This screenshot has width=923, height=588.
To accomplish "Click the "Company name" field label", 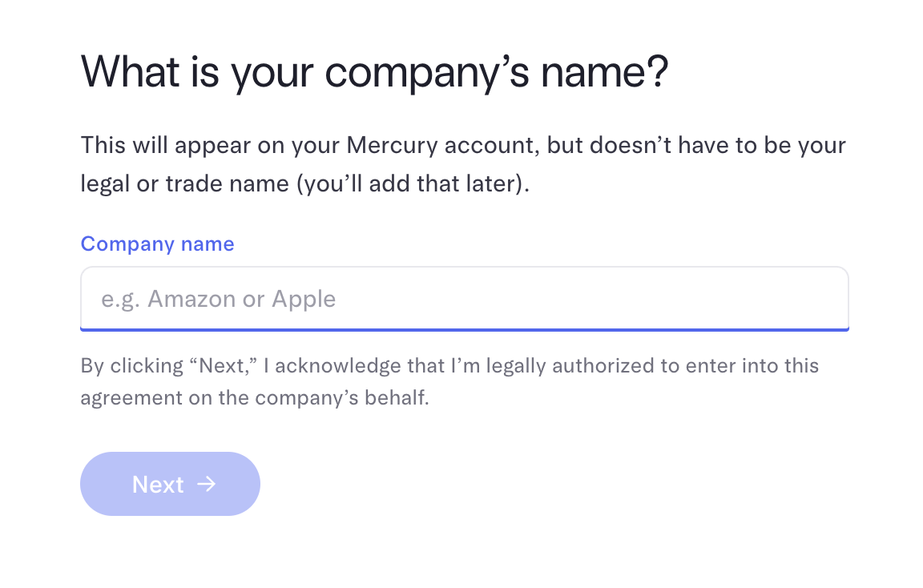I will click(x=158, y=244).
